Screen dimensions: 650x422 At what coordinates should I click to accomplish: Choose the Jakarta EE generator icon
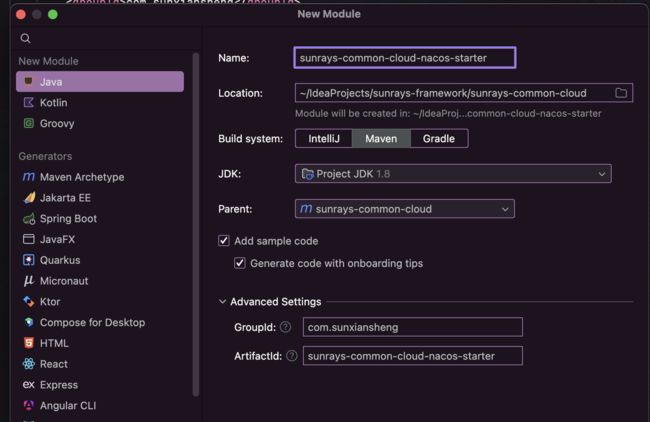29,198
